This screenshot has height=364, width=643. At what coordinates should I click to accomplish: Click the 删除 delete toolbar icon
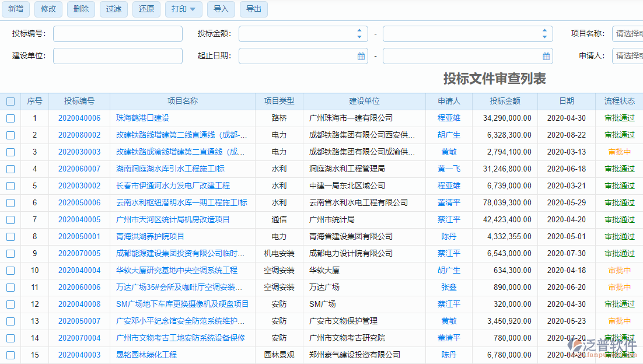click(81, 9)
